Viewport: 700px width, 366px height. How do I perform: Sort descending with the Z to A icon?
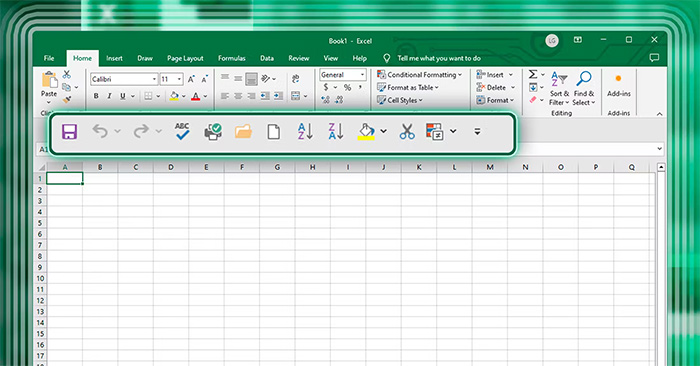coord(336,131)
